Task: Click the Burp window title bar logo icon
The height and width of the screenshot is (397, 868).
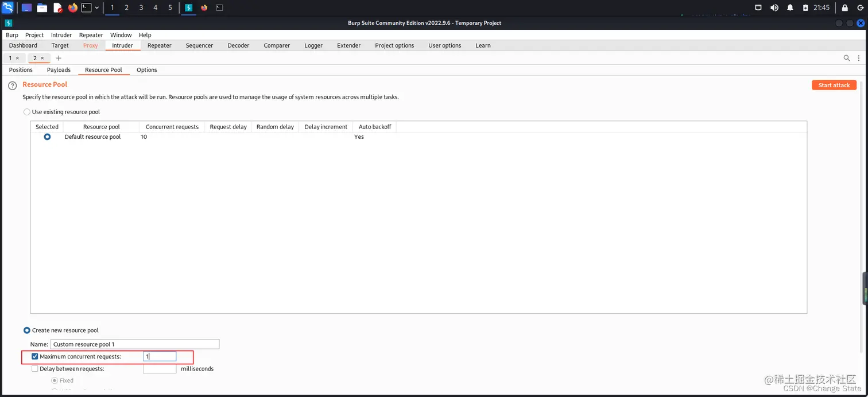Action: [x=8, y=23]
